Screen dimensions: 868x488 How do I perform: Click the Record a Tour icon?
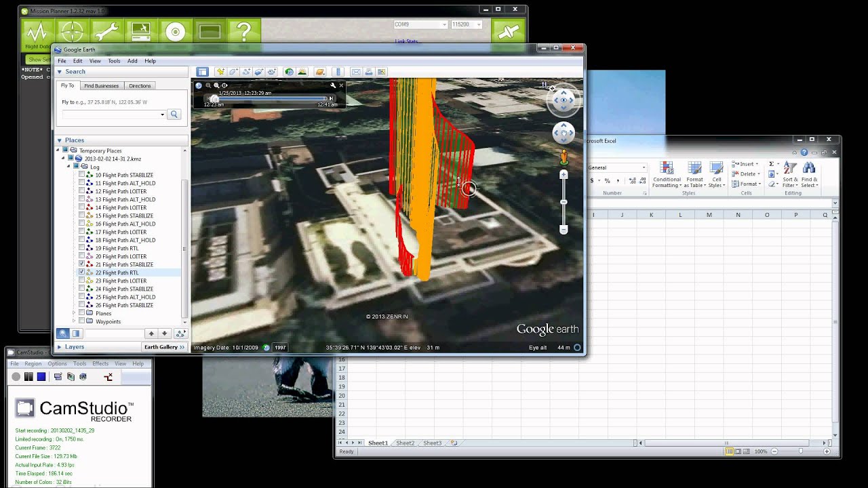[x=272, y=72]
